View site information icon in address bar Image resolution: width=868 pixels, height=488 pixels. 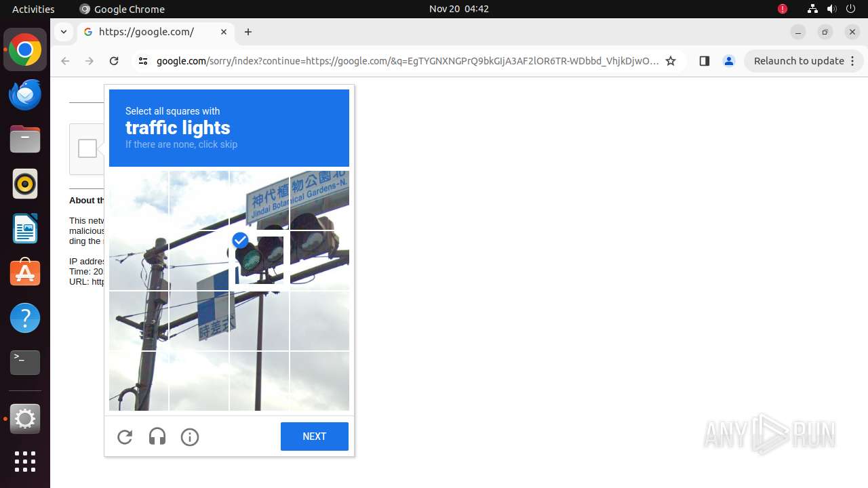click(x=142, y=61)
